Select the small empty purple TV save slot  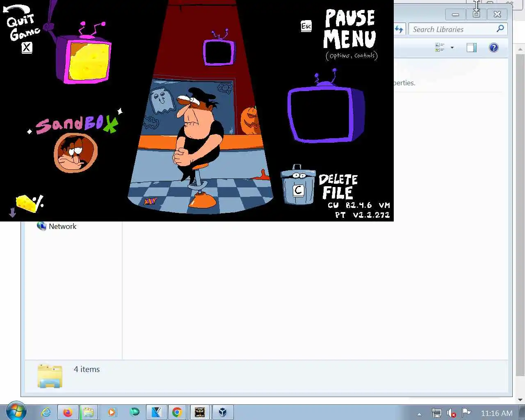click(x=219, y=52)
